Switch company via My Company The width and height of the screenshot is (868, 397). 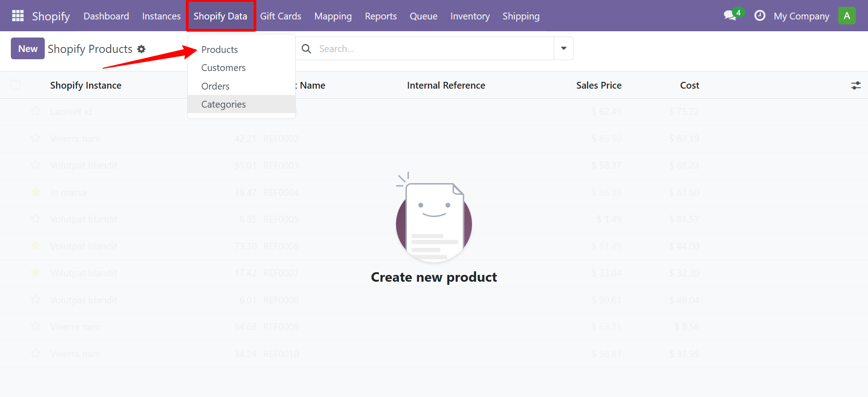coord(802,16)
